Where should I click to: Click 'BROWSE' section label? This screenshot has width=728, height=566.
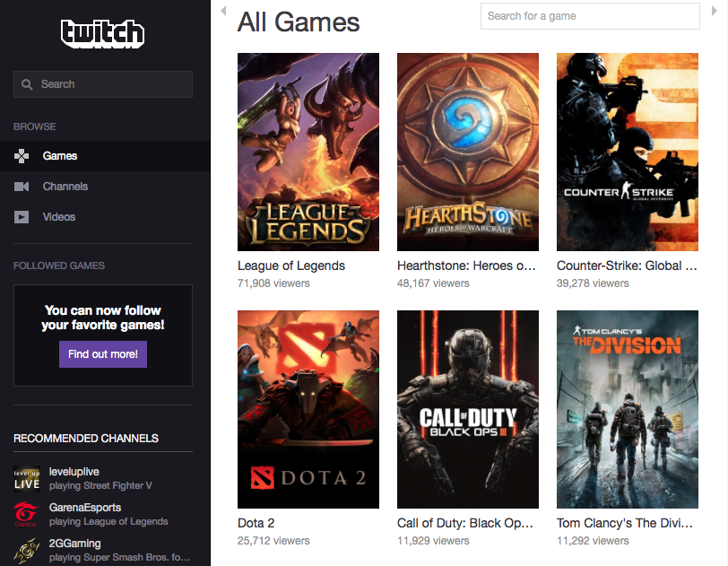point(34,126)
